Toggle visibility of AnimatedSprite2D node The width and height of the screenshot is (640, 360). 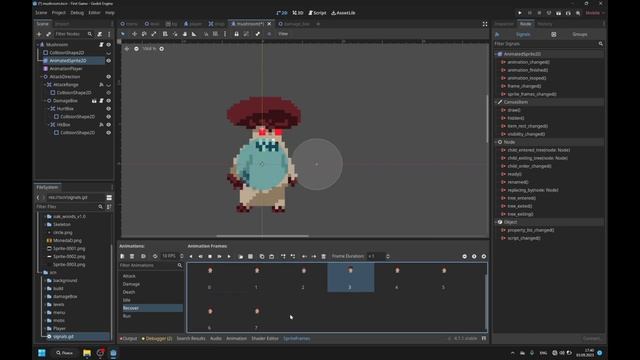coord(109,60)
